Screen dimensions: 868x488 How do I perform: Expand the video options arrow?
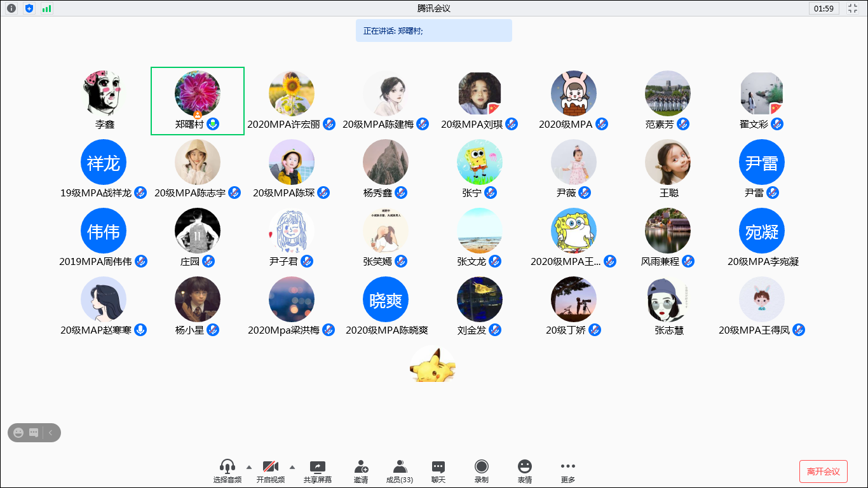point(292,466)
